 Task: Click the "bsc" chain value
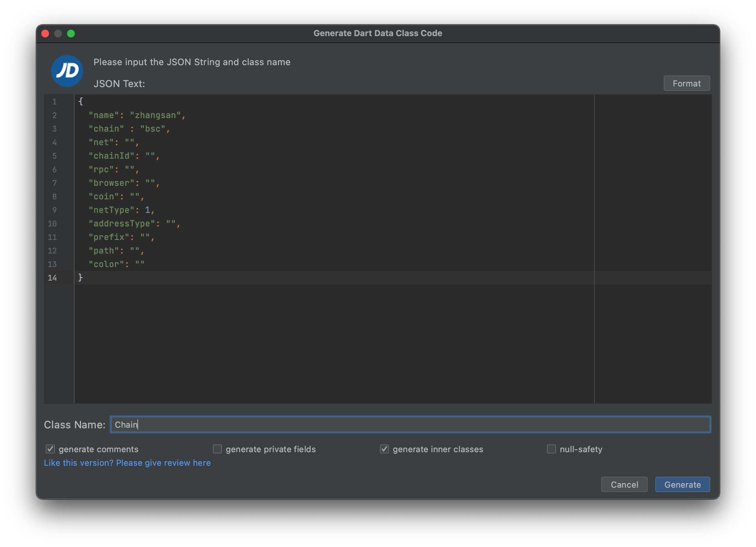(x=153, y=129)
